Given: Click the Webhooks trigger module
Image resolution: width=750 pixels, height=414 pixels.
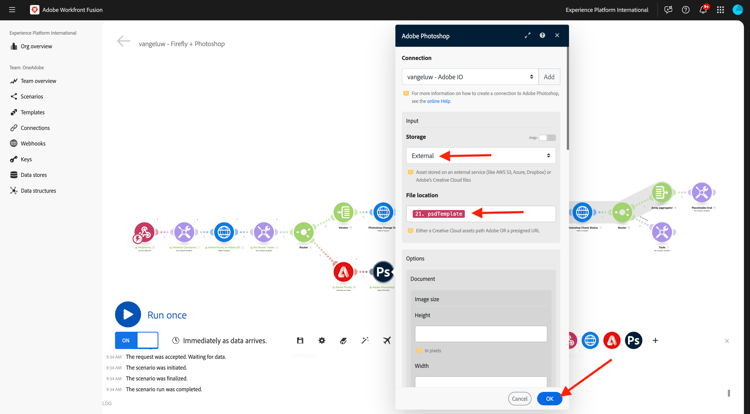Looking at the screenshot, I should (143, 232).
